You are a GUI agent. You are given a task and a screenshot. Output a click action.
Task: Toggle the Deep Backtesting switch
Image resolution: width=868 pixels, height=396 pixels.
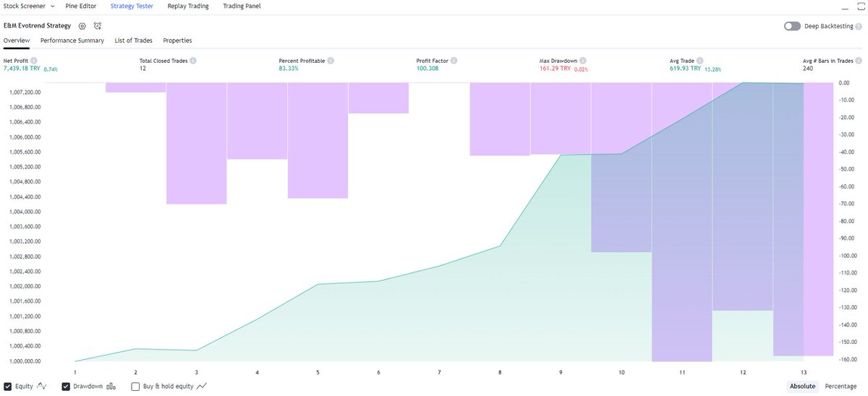point(792,26)
